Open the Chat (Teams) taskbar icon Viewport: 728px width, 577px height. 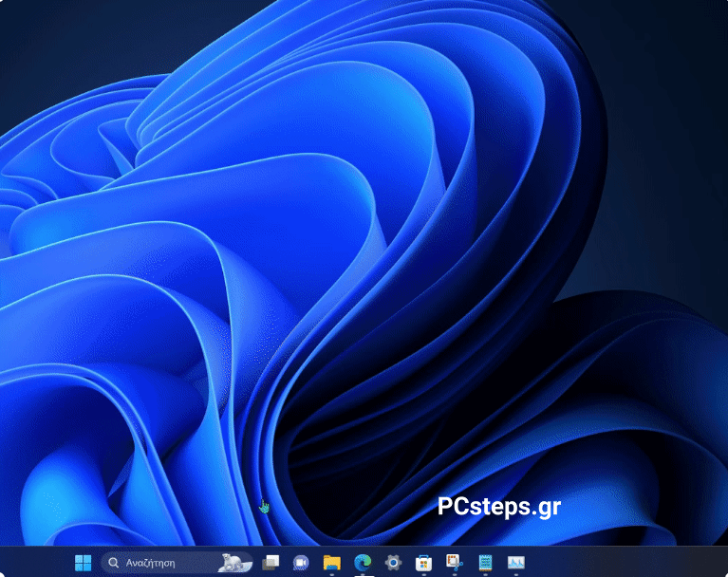[x=301, y=563]
